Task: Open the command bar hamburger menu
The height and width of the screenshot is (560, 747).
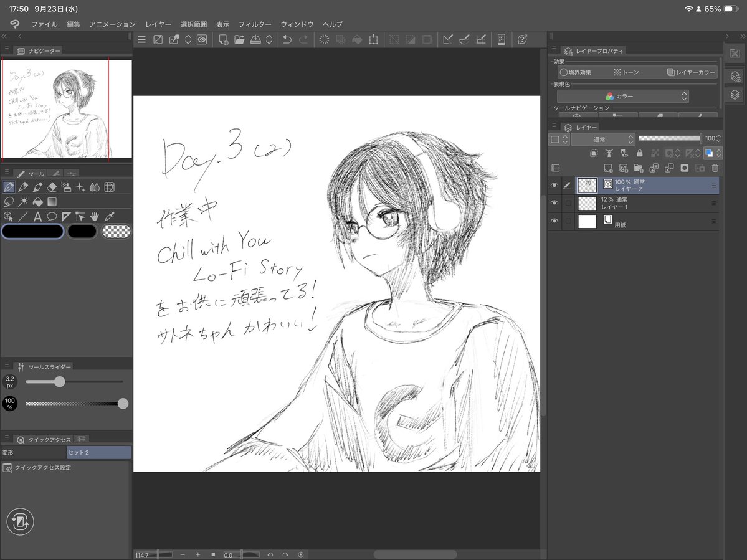Action: (141, 39)
